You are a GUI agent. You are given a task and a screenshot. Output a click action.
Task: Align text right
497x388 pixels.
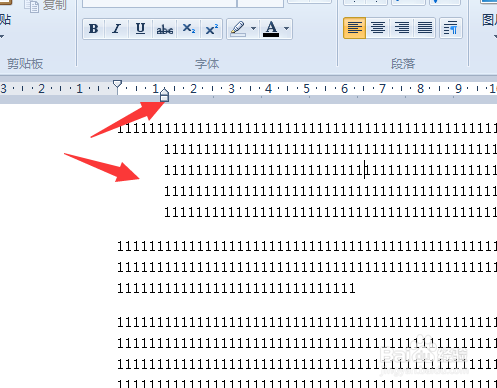tap(401, 28)
